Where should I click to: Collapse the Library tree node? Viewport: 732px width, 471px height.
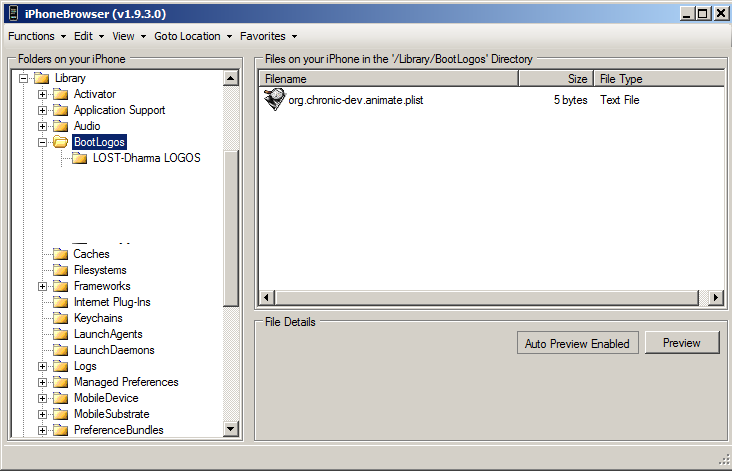(23, 78)
